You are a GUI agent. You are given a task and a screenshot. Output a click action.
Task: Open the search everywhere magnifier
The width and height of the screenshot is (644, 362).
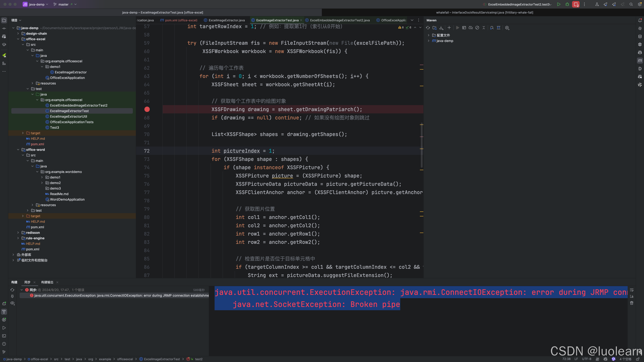[631, 4]
